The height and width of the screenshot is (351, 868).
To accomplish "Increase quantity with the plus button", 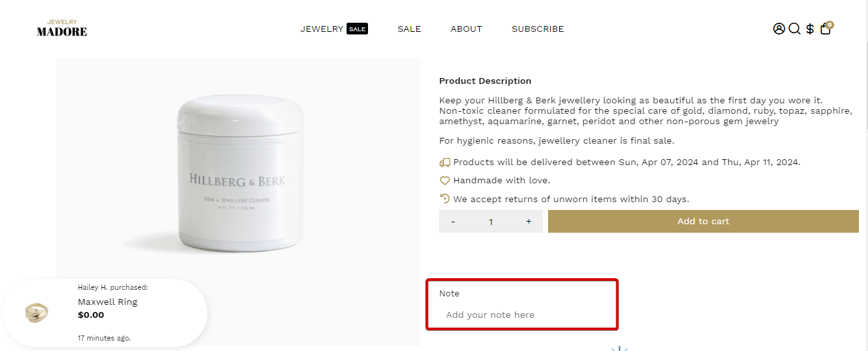I will [529, 222].
